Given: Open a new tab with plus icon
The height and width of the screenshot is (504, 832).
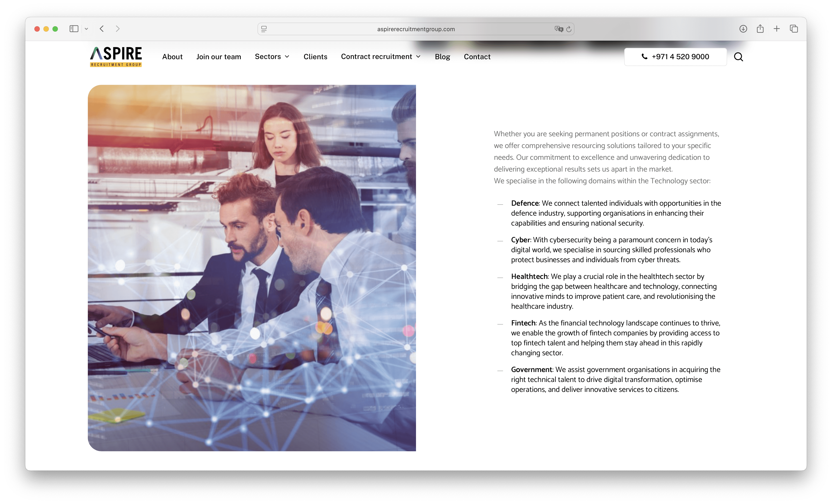Looking at the screenshot, I should coord(777,29).
